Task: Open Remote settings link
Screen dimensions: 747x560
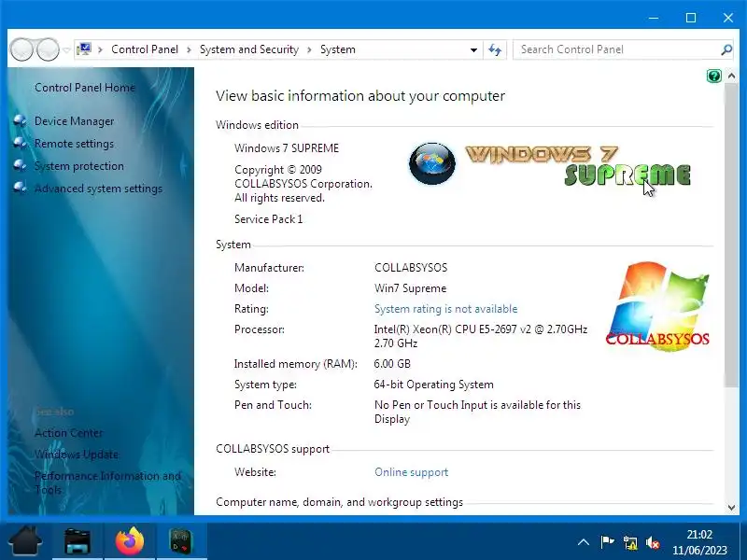Action: pos(74,144)
